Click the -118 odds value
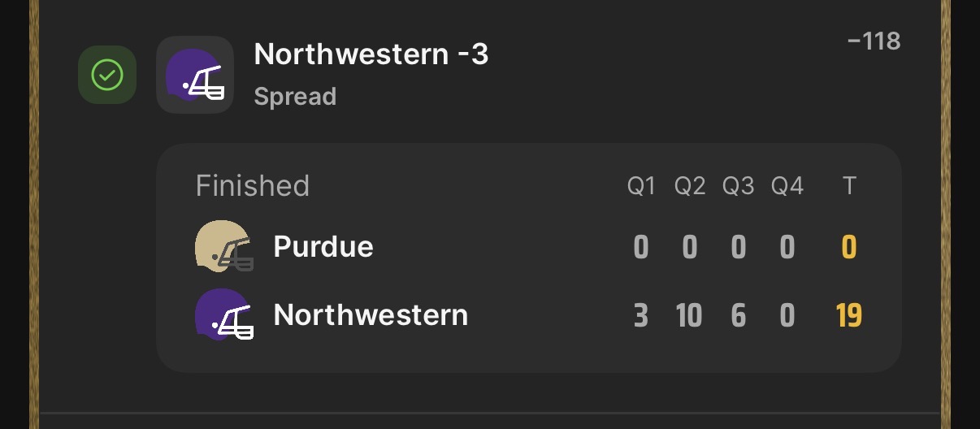 [874, 41]
